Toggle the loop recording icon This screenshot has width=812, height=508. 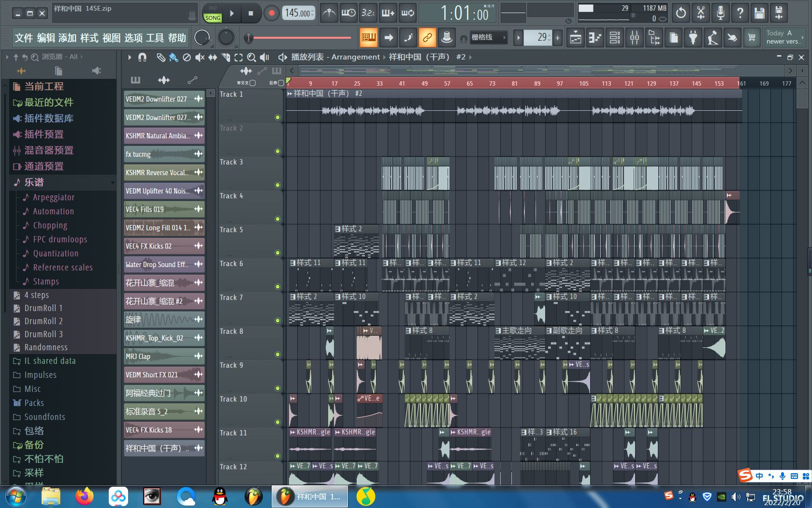[407, 13]
